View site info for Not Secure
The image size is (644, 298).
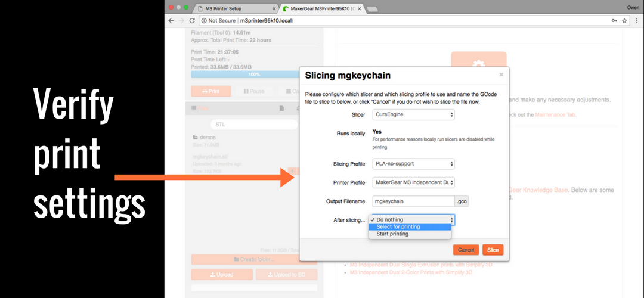click(219, 20)
